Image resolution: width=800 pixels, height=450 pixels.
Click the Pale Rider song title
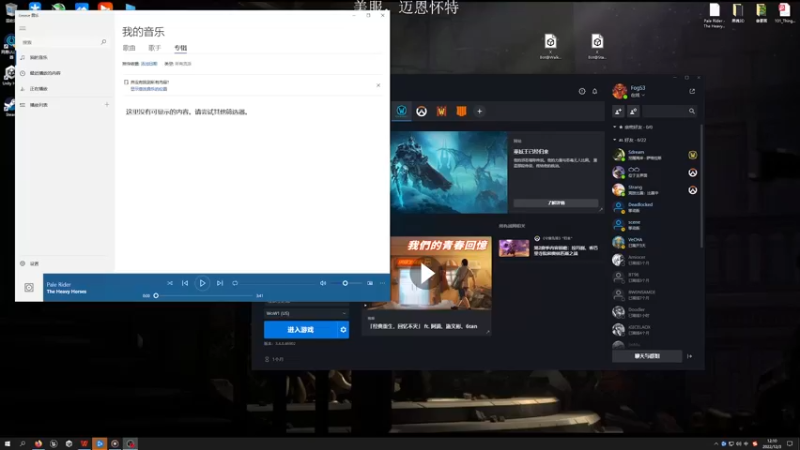pos(59,285)
